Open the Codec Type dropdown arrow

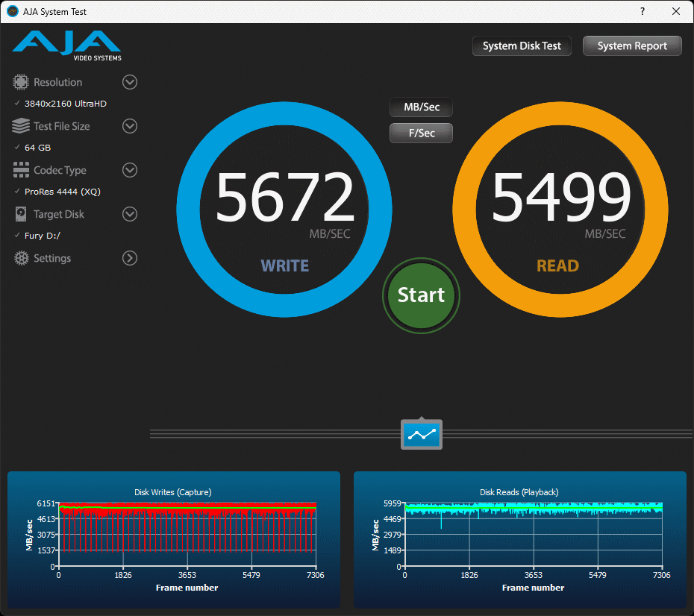click(130, 170)
